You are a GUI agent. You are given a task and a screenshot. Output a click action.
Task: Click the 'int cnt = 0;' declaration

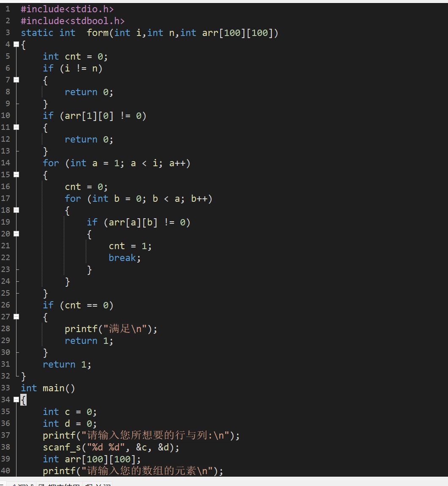[x=75, y=57]
